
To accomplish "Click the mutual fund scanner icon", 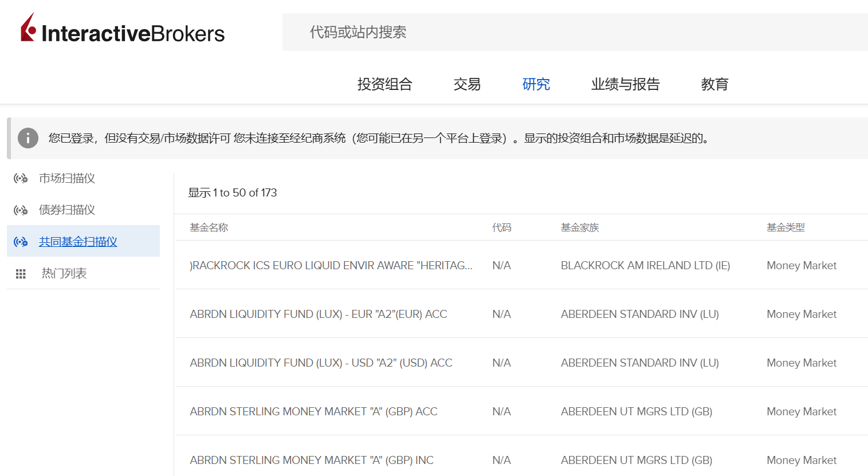I will click(x=21, y=242).
